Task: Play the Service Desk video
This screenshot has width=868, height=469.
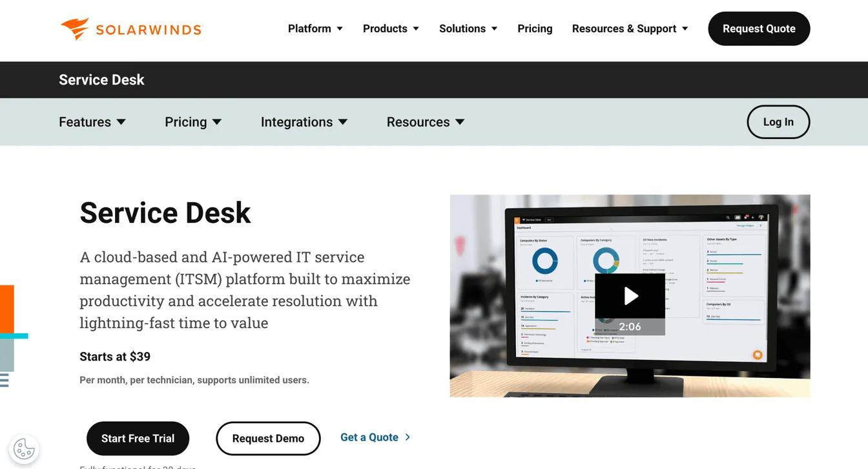Action: (x=630, y=296)
